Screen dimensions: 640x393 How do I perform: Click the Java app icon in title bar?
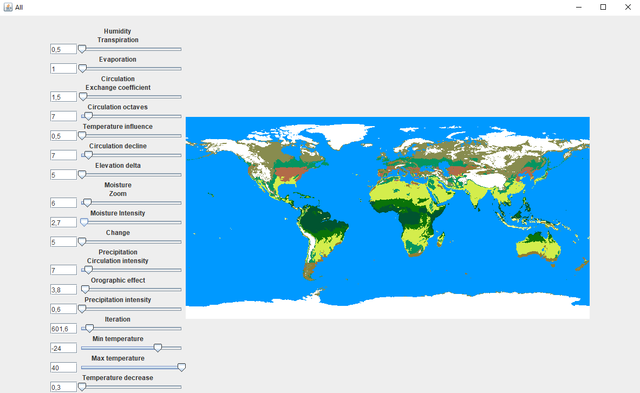8,7
